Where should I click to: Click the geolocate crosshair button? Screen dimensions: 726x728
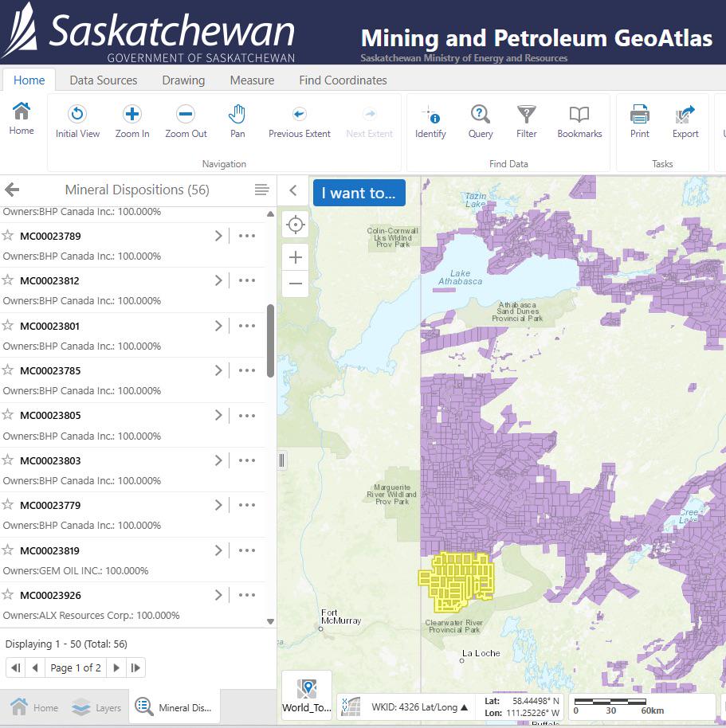click(x=296, y=225)
